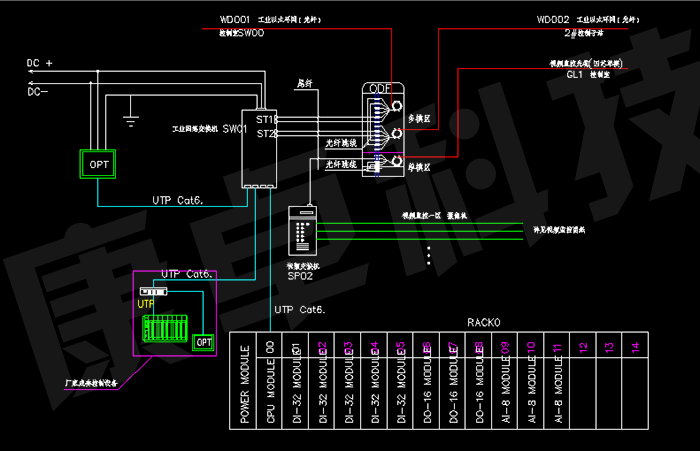Click the ODF title text
This screenshot has height=451, width=700.
pos(380,89)
